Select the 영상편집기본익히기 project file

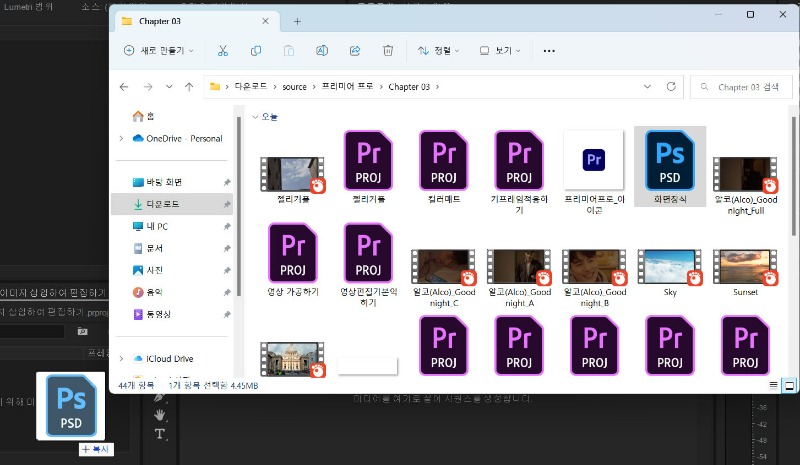point(368,264)
